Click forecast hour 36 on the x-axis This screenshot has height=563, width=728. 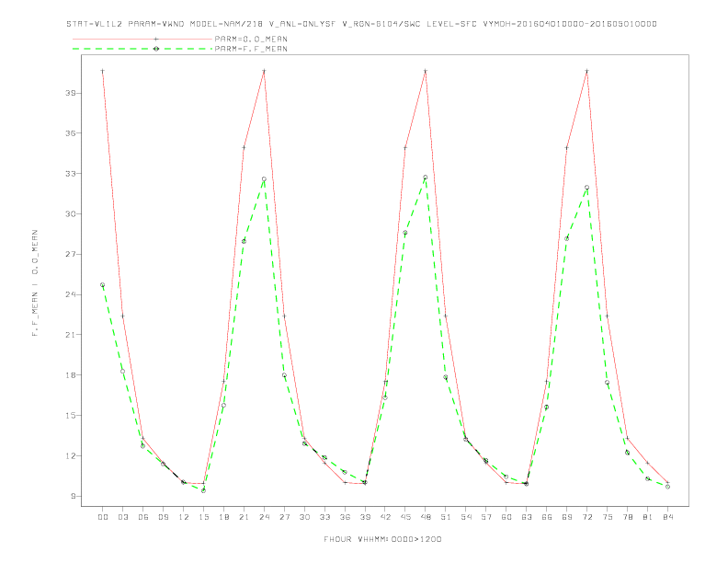click(x=345, y=517)
